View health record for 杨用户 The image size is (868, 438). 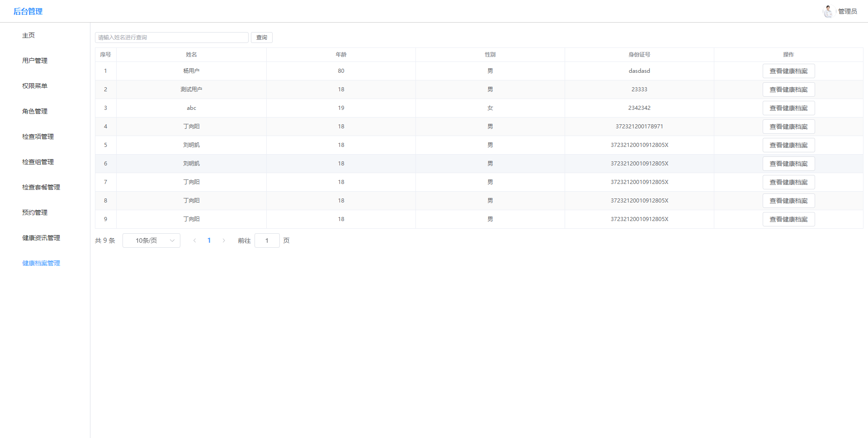788,71
